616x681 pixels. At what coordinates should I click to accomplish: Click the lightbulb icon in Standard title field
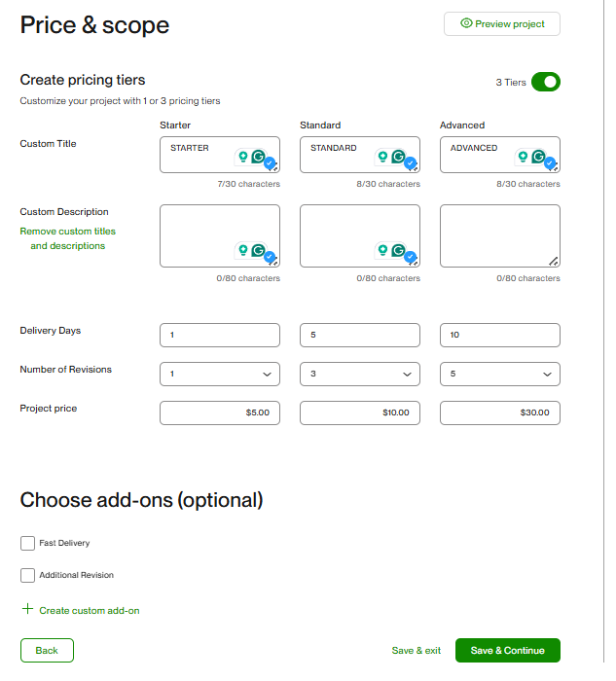click(x=383, y=157)
